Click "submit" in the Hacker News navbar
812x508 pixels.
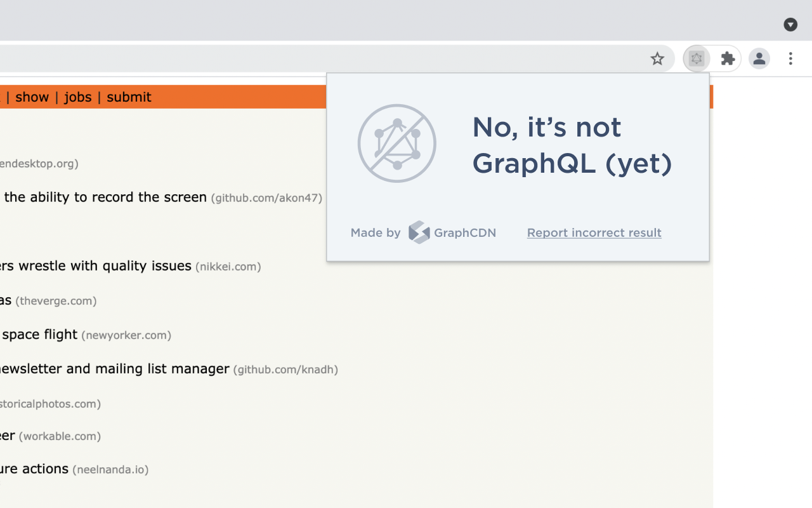pyautogui.click(x=128, y=97)
